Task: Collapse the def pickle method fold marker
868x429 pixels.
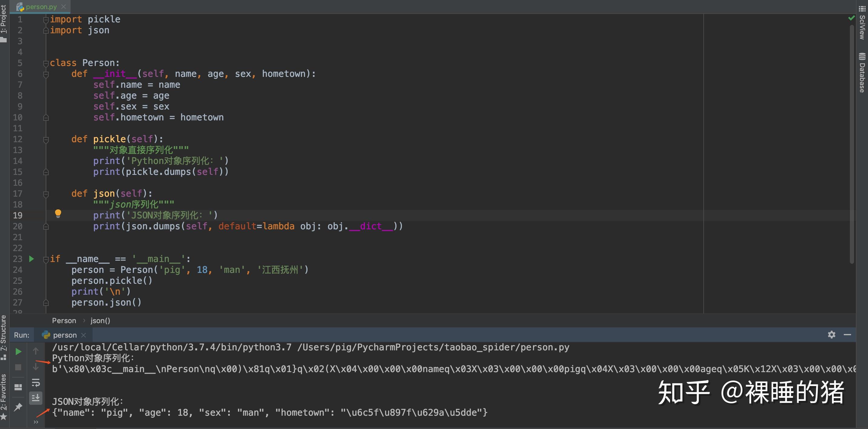Action: [46, 139]
